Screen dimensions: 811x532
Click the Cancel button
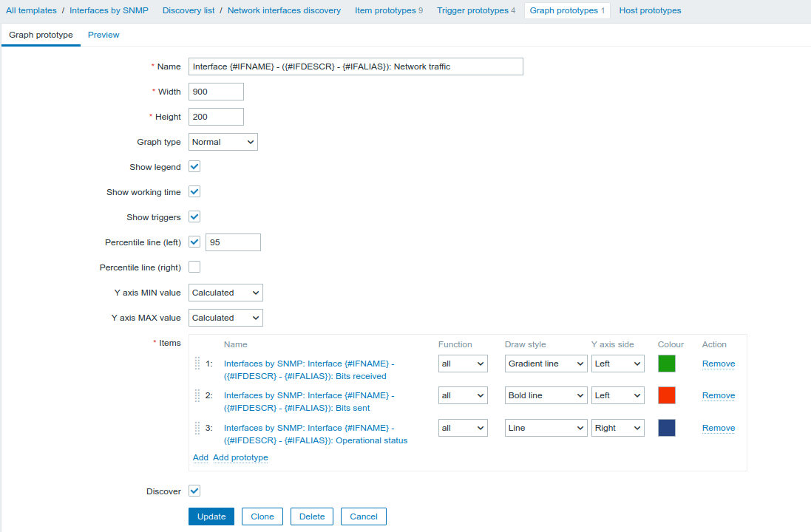click(x=364, y=516)
